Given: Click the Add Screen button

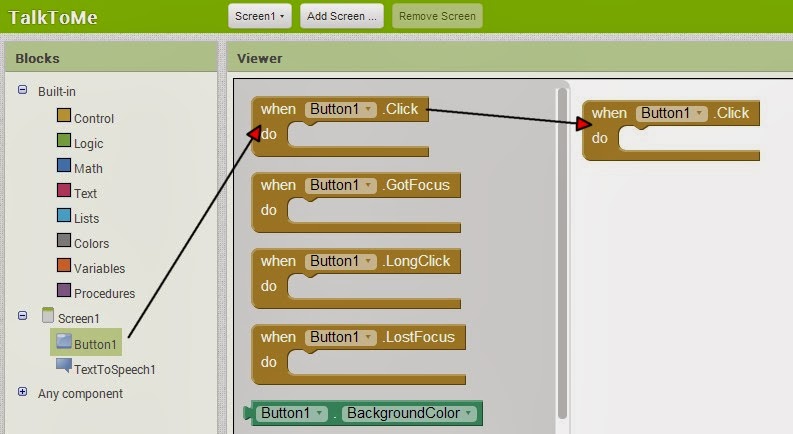Looking at the screenshot, I should [341, 16].
